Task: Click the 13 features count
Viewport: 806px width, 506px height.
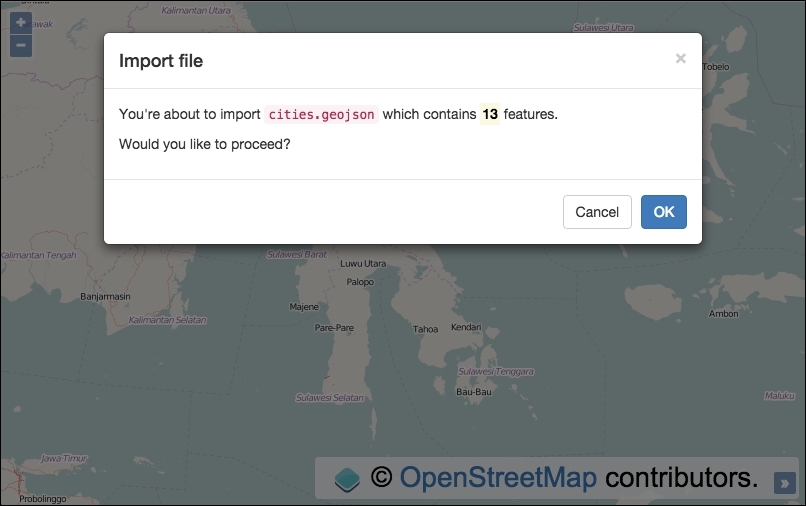Action: click(x=490, y=114)
